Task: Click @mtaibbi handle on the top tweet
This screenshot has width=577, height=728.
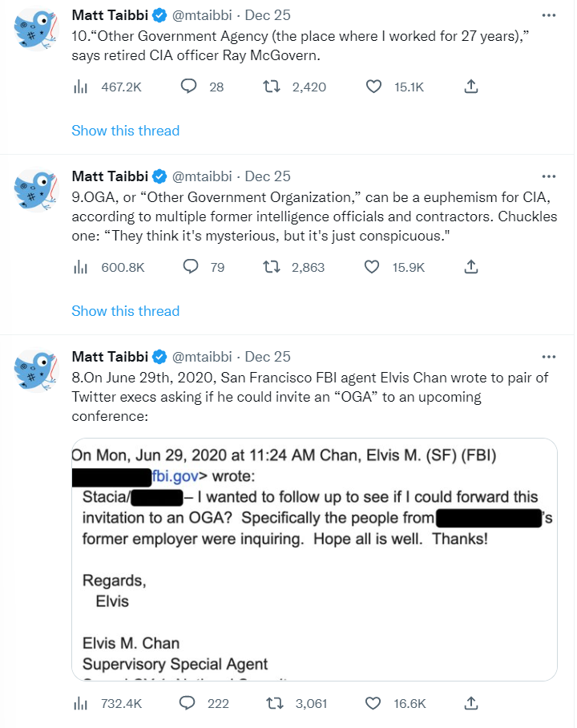Action: click(x=203, y=15)
